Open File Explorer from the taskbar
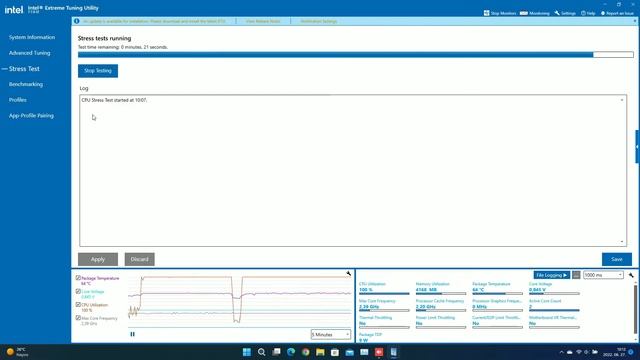Screen dimensions: 640x360 tap(320, 352)
